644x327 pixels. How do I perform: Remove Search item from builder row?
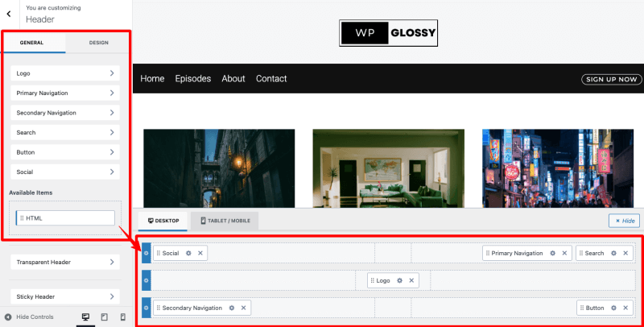[625, 253]
